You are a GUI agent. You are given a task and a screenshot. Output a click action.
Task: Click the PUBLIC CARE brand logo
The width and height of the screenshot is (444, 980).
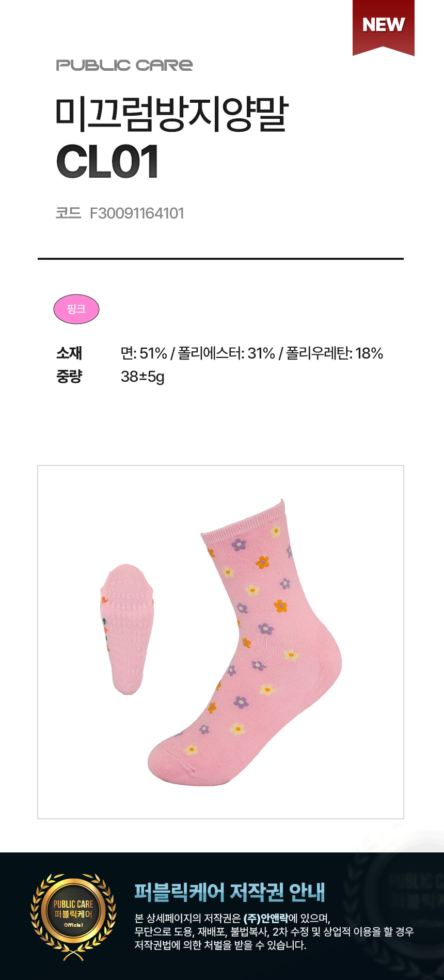[124, 65]
